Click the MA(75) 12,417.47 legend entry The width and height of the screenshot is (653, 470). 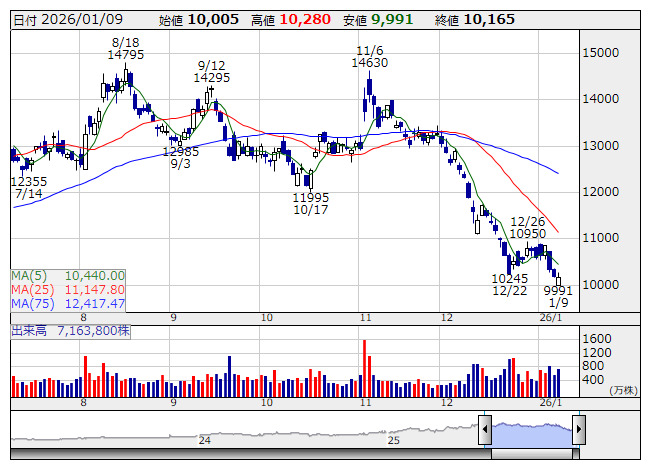tap(68, 304)
